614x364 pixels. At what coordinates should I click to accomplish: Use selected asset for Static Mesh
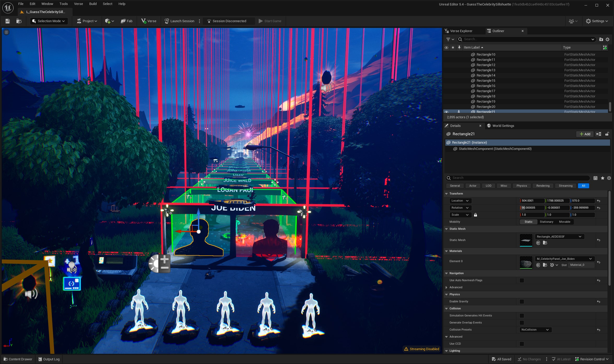tap(538, 243)
